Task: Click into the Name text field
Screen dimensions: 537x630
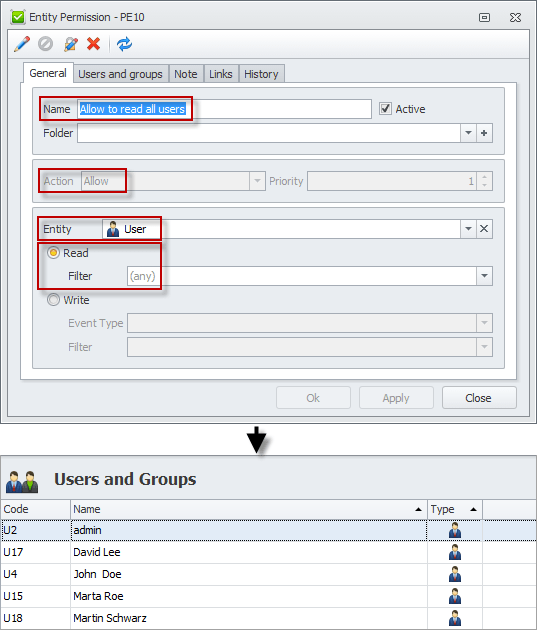Action: (x=224, y=109)
